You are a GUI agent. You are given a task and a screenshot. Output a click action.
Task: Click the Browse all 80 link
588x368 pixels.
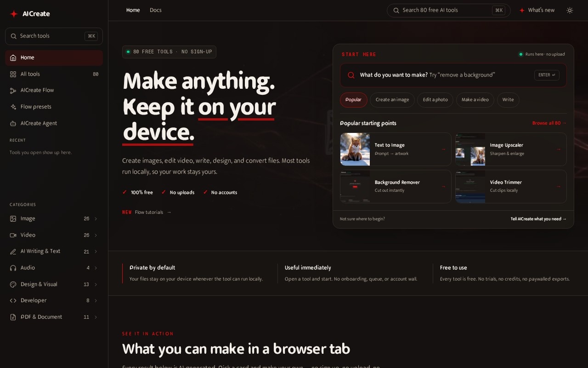coord(549,123)
